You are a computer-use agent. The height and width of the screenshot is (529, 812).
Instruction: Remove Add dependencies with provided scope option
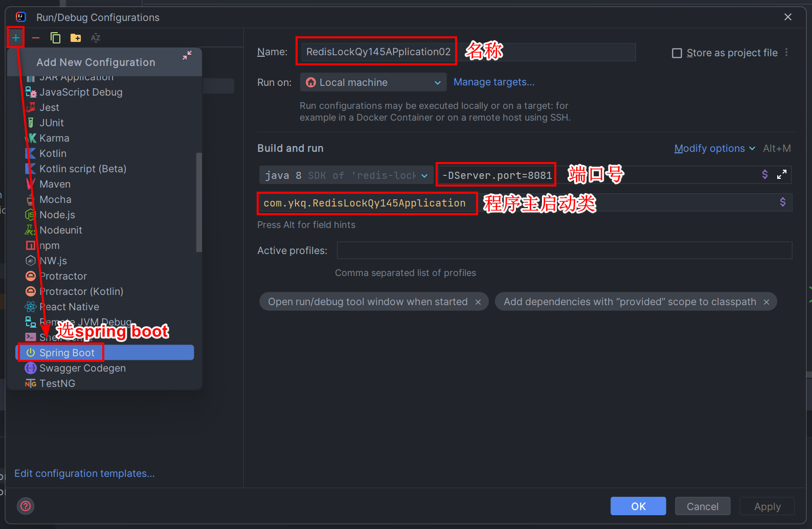tap(766, 302)
